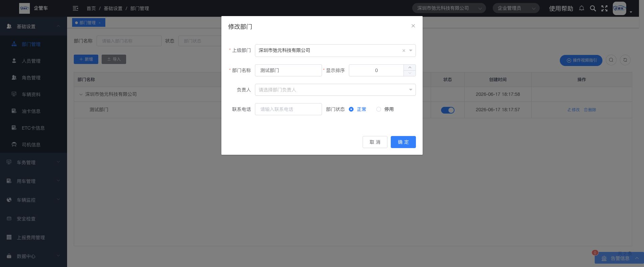This screenshot has width=644, height=267.
Task: Expand the 告警信息 panel arrow
Action: tap(637, 258)
